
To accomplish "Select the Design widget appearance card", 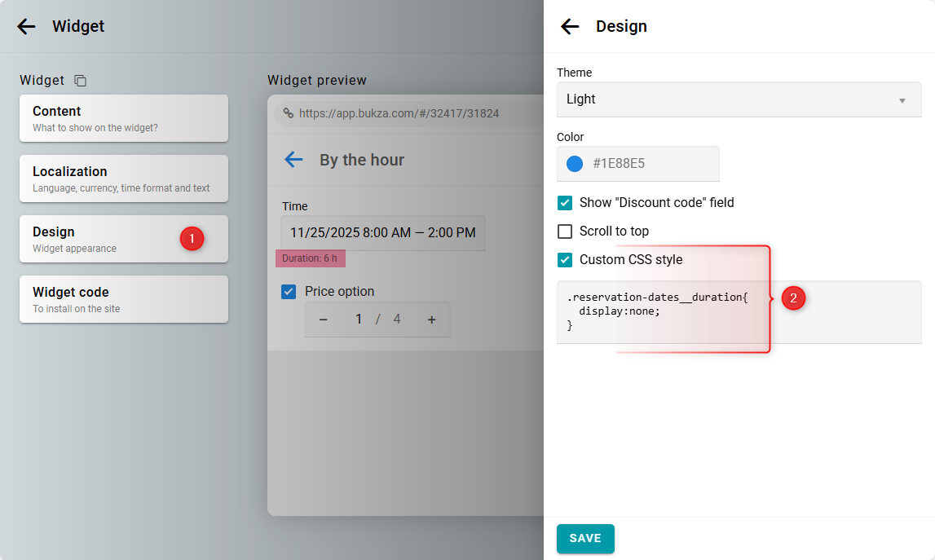I will (x=123, y=239).
